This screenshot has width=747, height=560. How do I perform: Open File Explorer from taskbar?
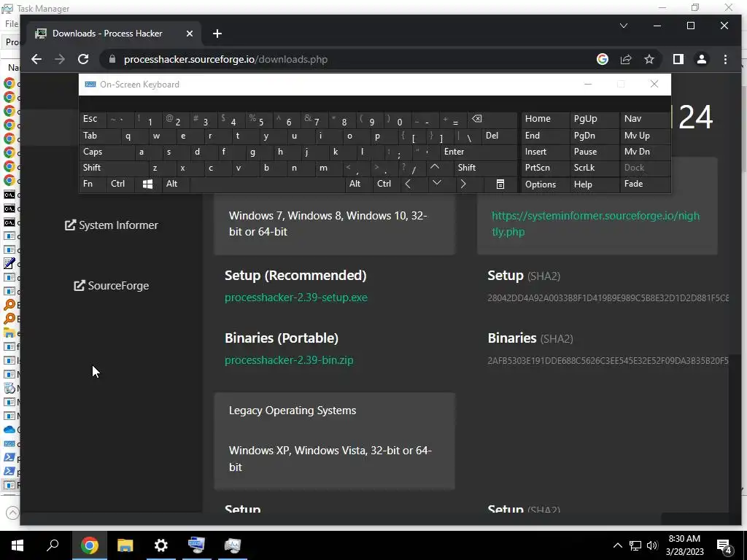point(125,545)
